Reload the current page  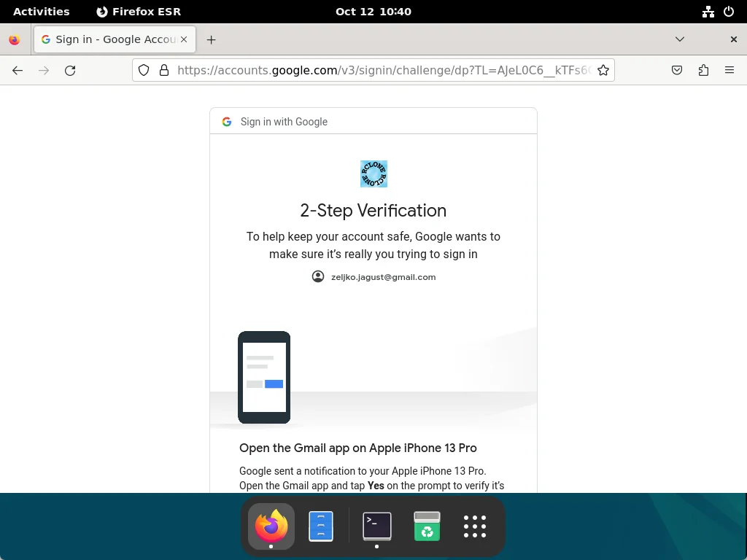click(70, 71)
